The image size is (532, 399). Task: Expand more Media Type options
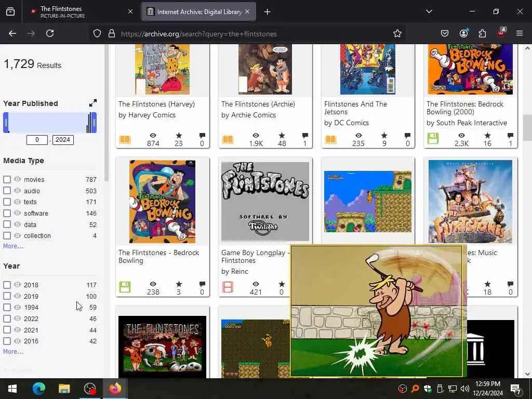tap(13, 246)
